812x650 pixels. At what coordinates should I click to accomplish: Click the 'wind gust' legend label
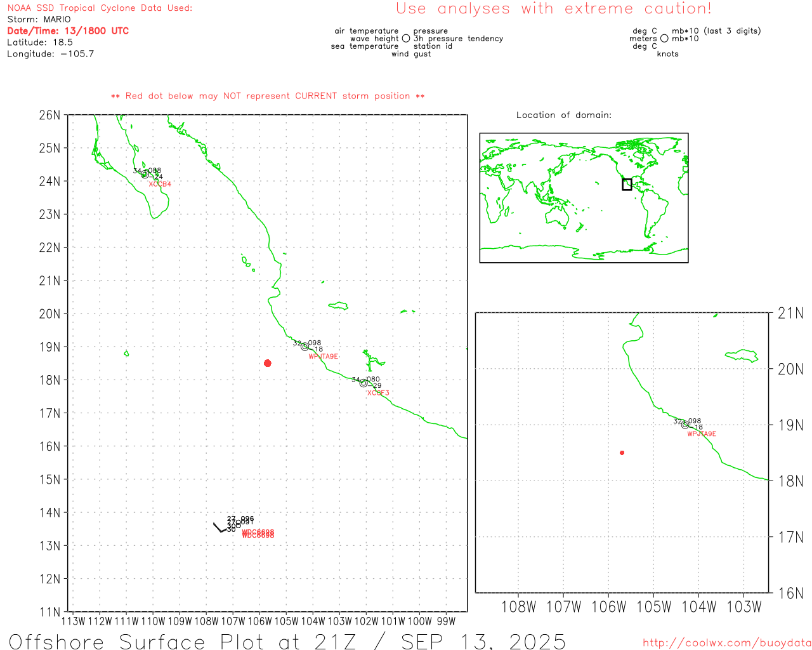[411, 54]
